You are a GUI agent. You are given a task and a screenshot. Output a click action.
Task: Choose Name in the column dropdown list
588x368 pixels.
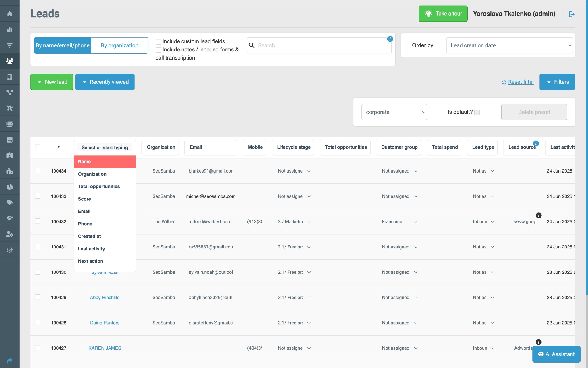pos(105,162)
